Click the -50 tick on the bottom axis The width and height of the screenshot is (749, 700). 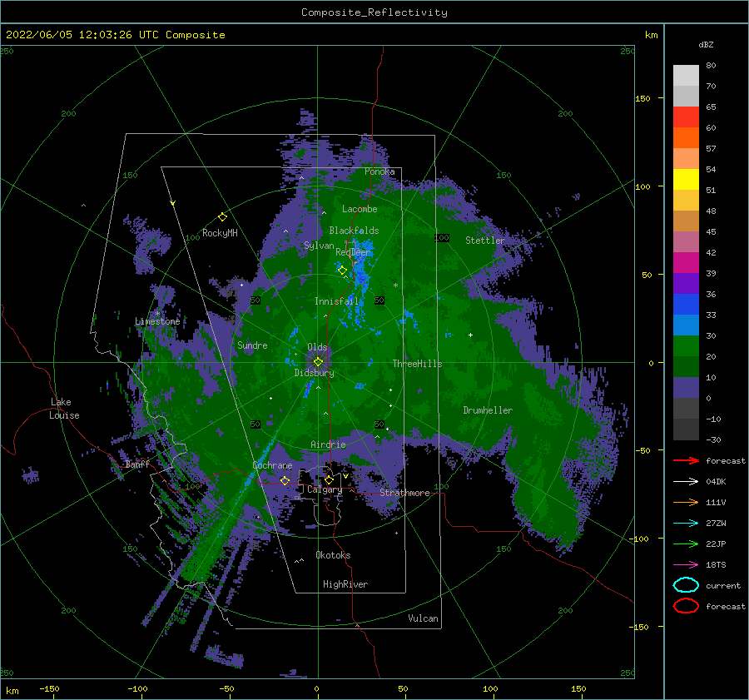226,688
